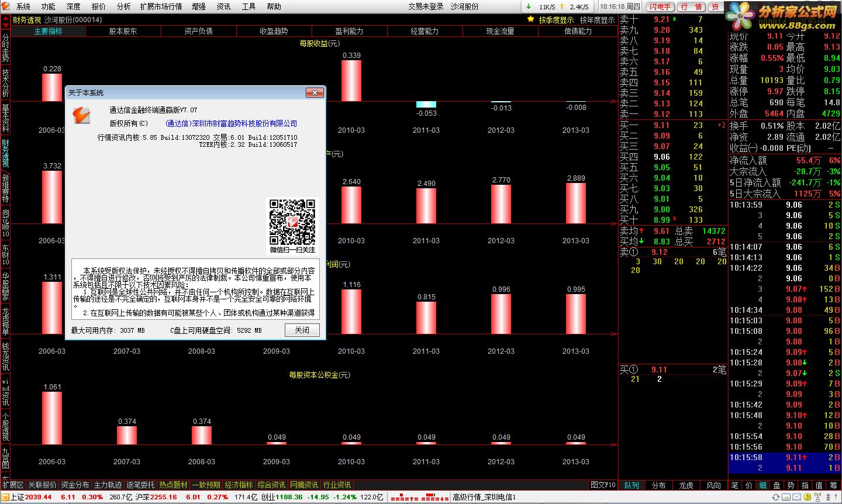This screenshot has height=504, width=842.
Task: Click the 综合资讯 bottom tab
Action: click(x=272, y=485)
